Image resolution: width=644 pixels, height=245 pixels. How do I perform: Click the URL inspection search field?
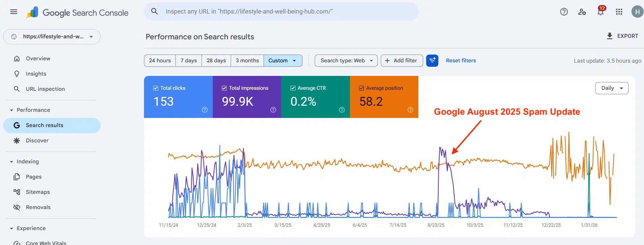point(281,12)
